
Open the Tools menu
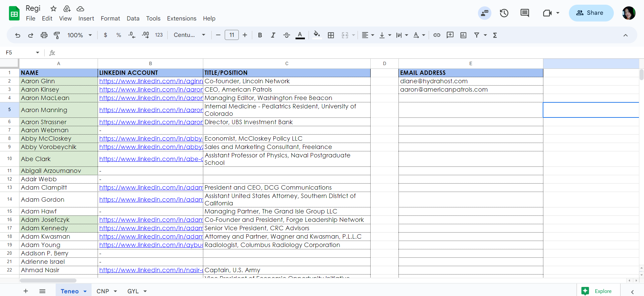pyautogui.click(x=153, y=18)
